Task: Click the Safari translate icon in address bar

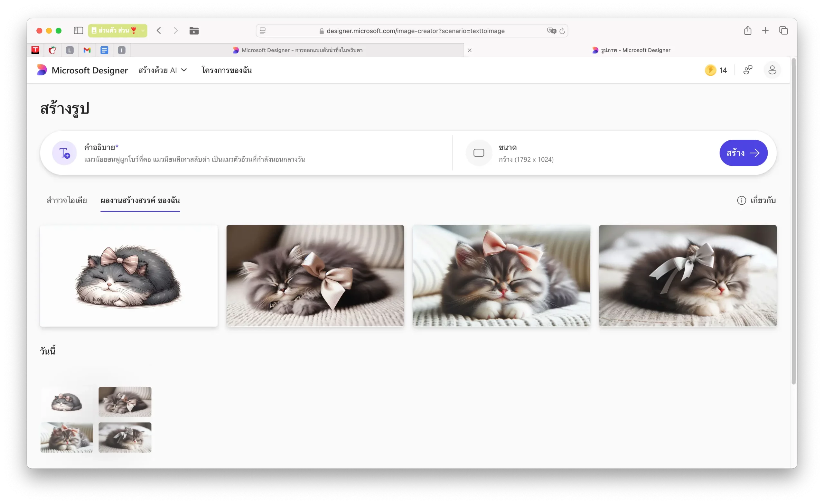Action: [x=551, y=31]
